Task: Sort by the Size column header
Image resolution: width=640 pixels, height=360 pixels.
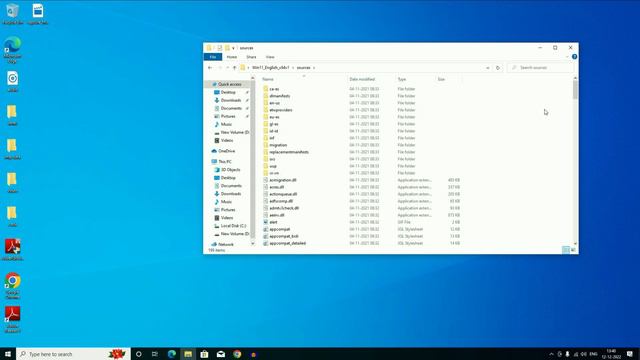Action: click(441, 79)
